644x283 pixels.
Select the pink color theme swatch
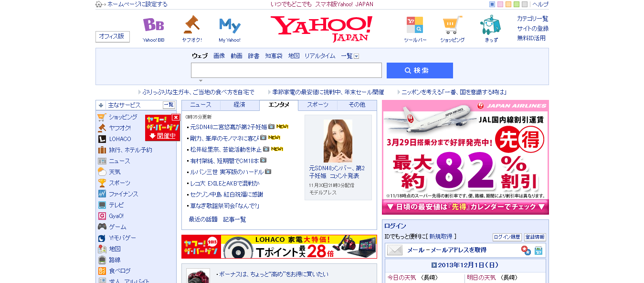500,4
